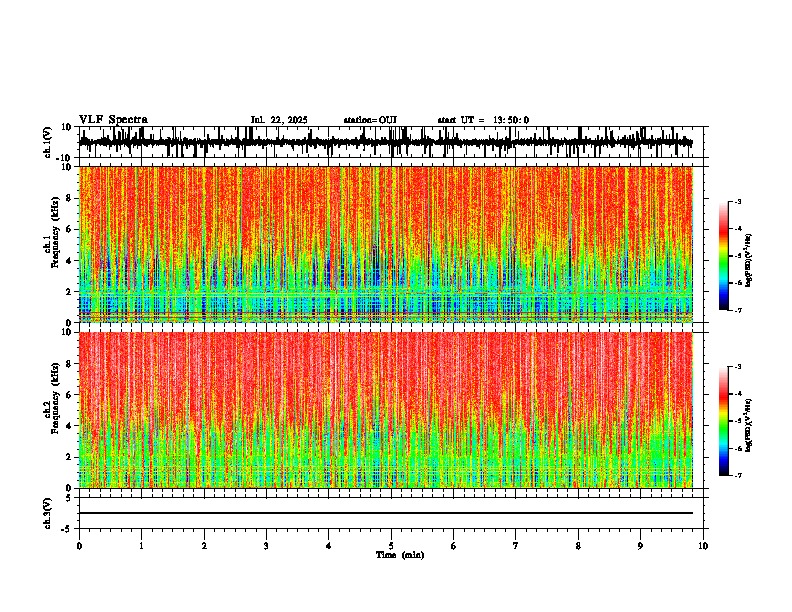Click the "-7" label on ch.1 colorbar

point(737,310)
